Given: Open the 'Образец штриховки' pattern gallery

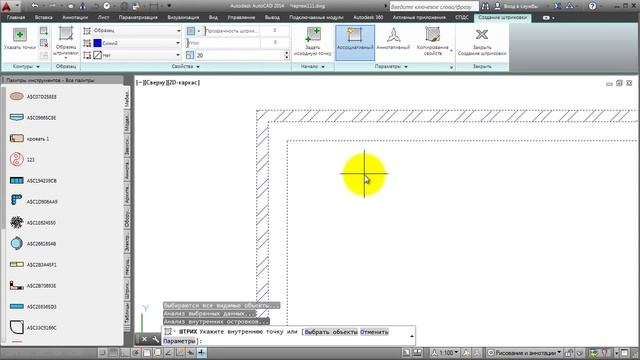Looking at the screenshot, I should pyautogui.click(x=66, y=42).
